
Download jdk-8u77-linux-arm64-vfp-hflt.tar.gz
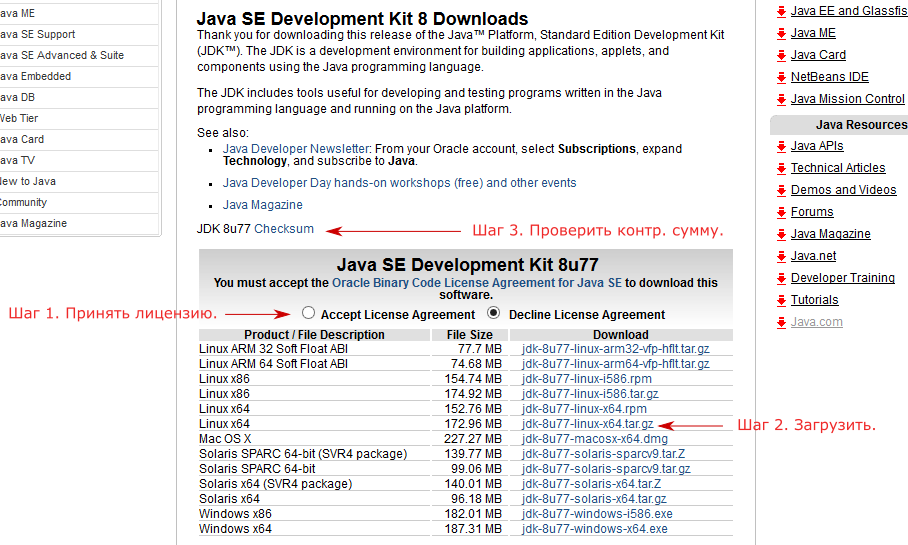tap(615, 364)
